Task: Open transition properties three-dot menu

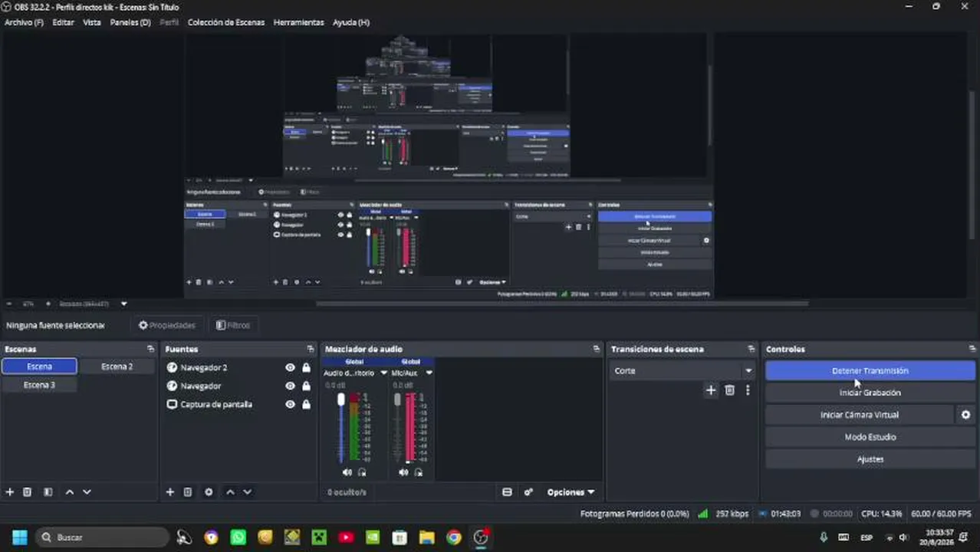Action: click(748, 390)
